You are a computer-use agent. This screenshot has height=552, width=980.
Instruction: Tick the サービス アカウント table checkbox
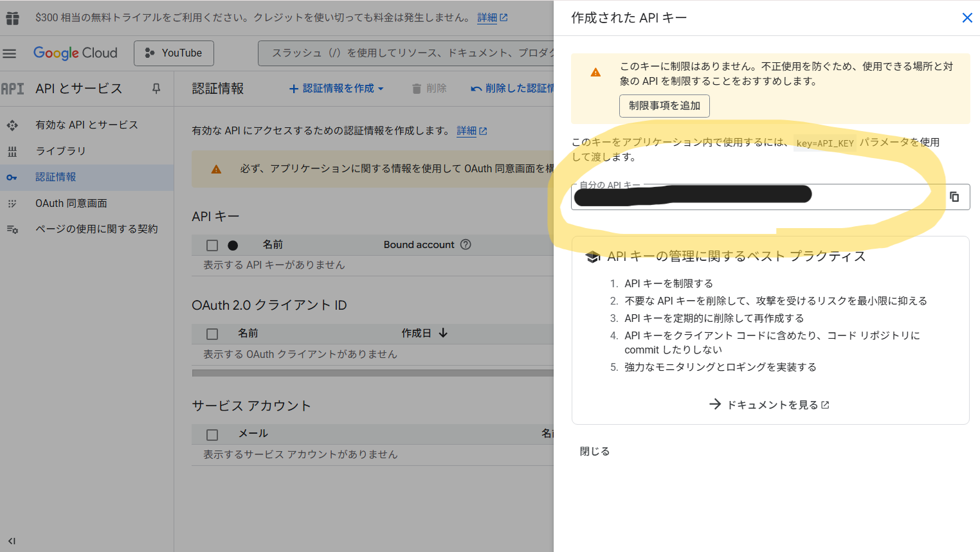212,434
